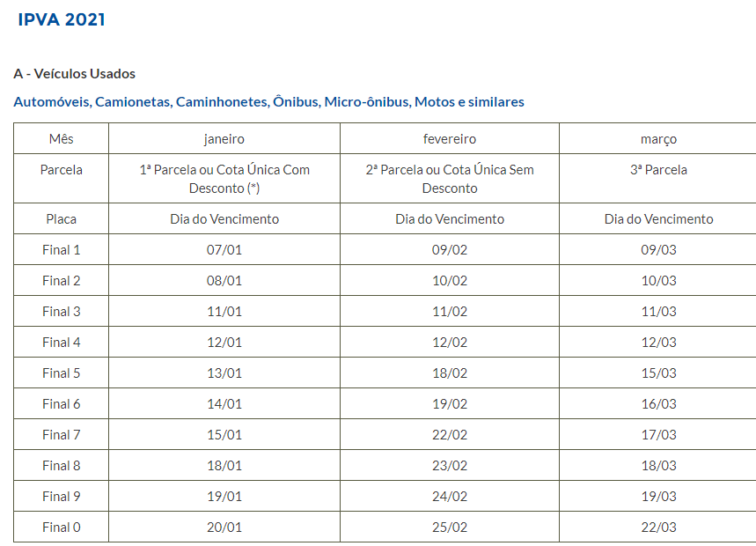
Task: Click the 3ª Parcela header cell
Action: pyautogui.click(x=658, y=179)
